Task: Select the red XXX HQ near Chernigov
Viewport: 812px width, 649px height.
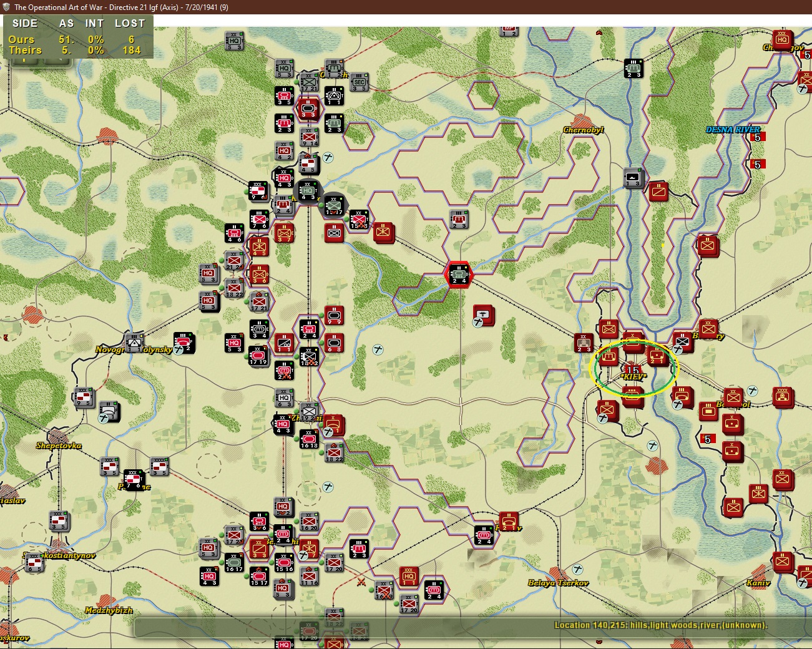Action: click(782, 39)
